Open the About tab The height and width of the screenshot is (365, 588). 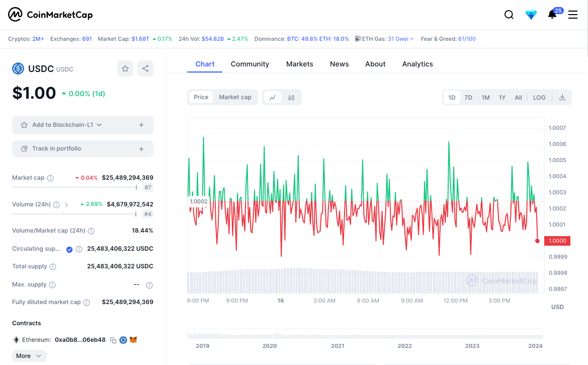375,64
